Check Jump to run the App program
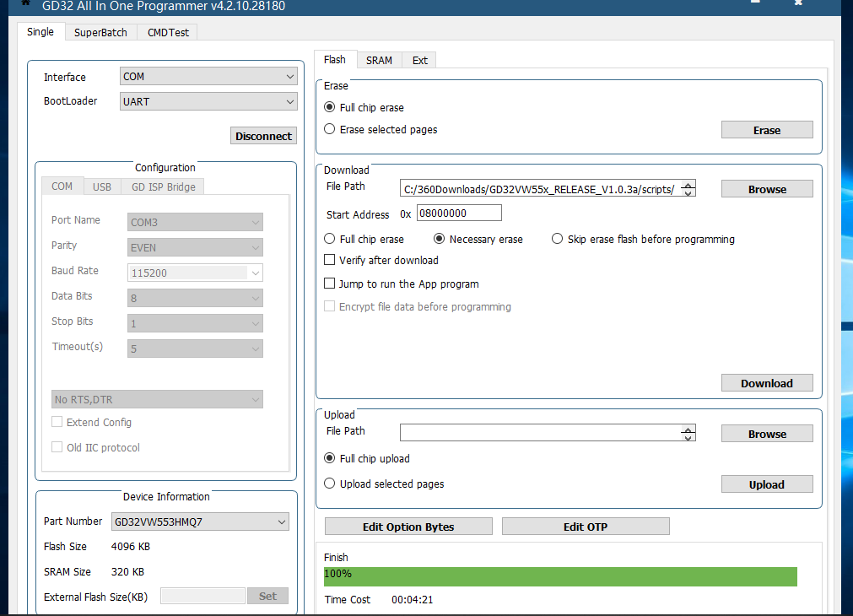The image size is (853, 616). click(330, 284)
